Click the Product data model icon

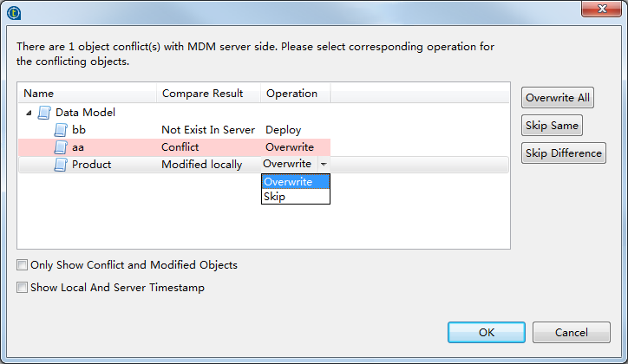pyautogui.click(x=61, y=165)
